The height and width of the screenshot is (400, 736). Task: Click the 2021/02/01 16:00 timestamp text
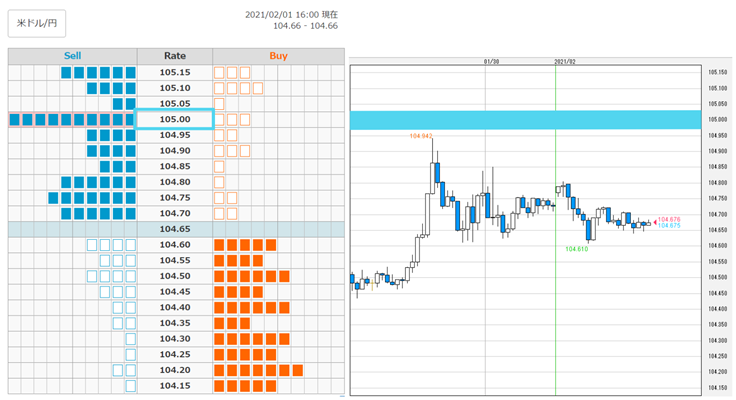click(282, 15)
